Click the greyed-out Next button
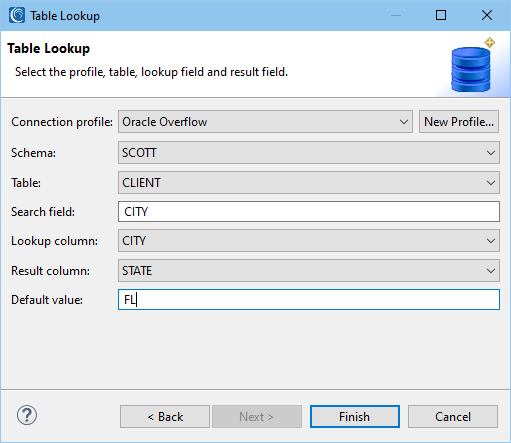This screenshot has height=443, width=511. point(257,417)
